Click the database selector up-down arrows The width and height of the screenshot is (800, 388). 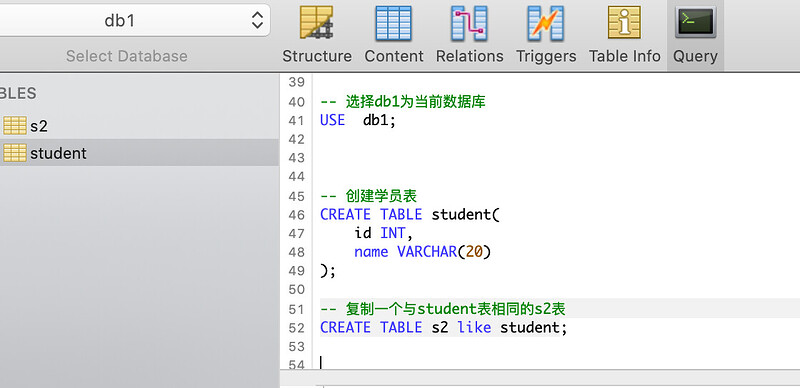pos(257,20)
